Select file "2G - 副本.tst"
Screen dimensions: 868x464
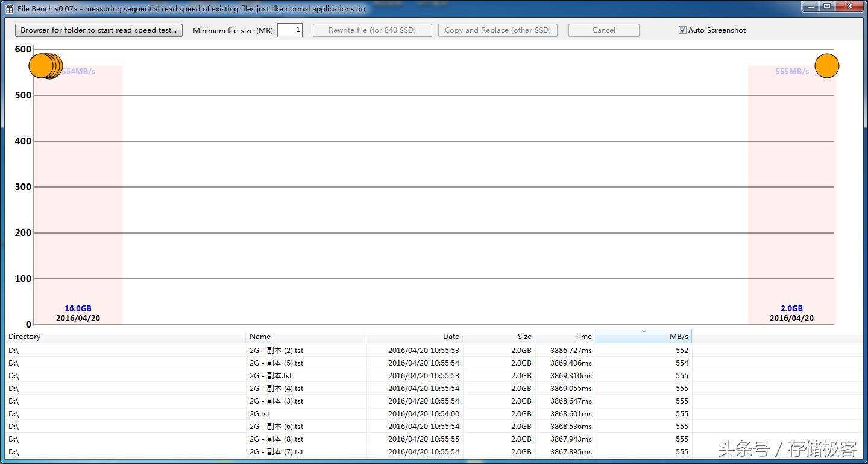tap(271, 376)
